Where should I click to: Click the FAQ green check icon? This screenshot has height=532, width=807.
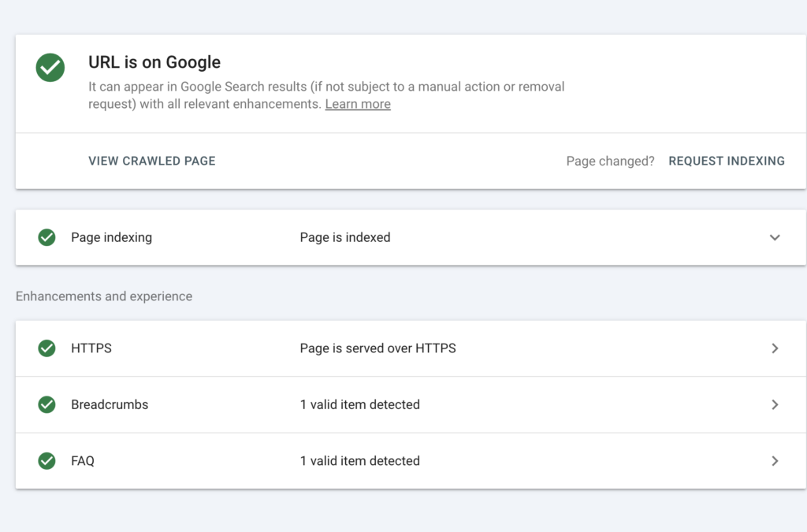46,461
